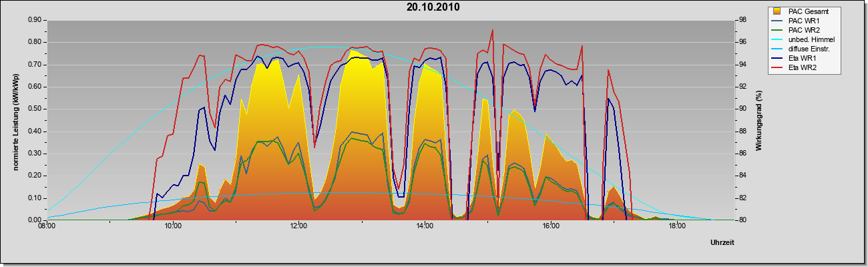Click the 90 efficiency axis value
Screen dimensions: 868x267
point(742,109)
